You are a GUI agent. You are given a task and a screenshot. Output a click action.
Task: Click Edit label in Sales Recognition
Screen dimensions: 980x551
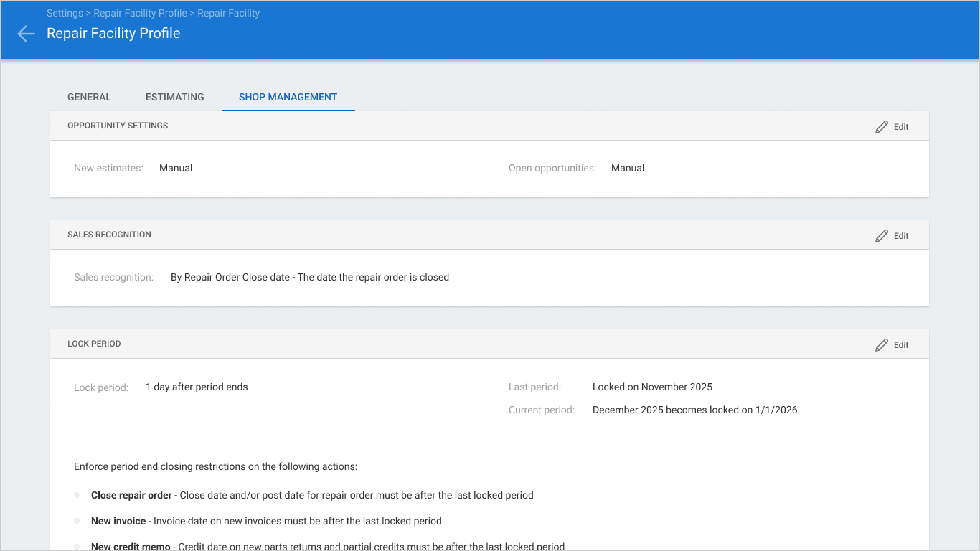[x=901, y=236]
